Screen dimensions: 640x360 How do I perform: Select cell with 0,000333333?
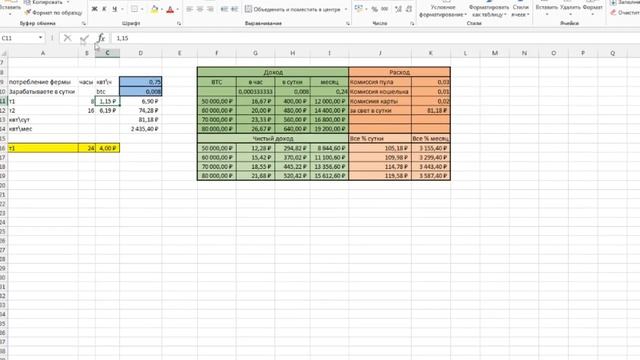tap(256, 91)
